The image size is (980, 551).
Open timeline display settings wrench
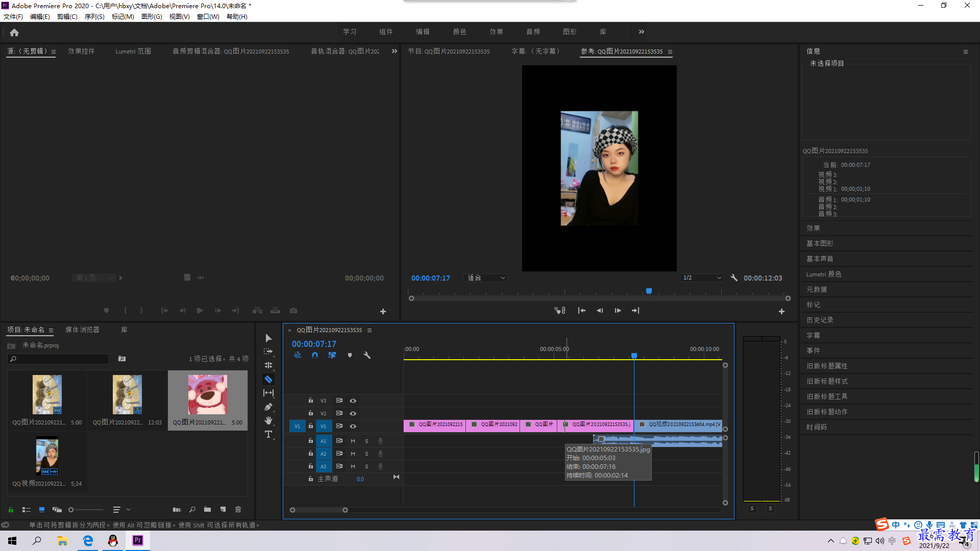(367, 355)
